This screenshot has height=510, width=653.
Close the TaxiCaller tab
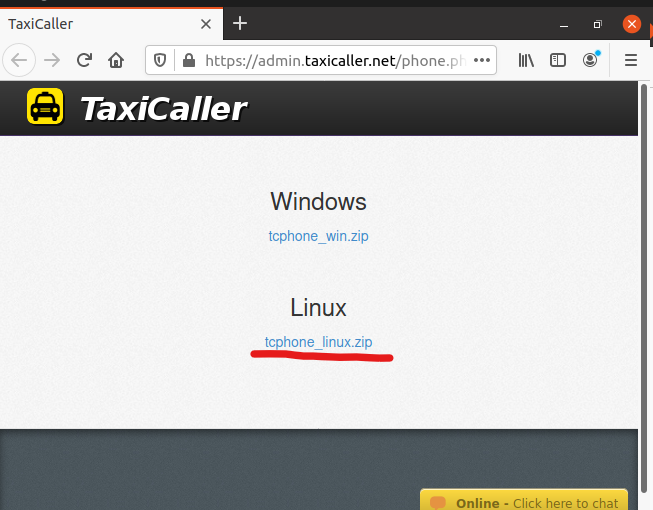pyautogui.click(x=206, y=24)
